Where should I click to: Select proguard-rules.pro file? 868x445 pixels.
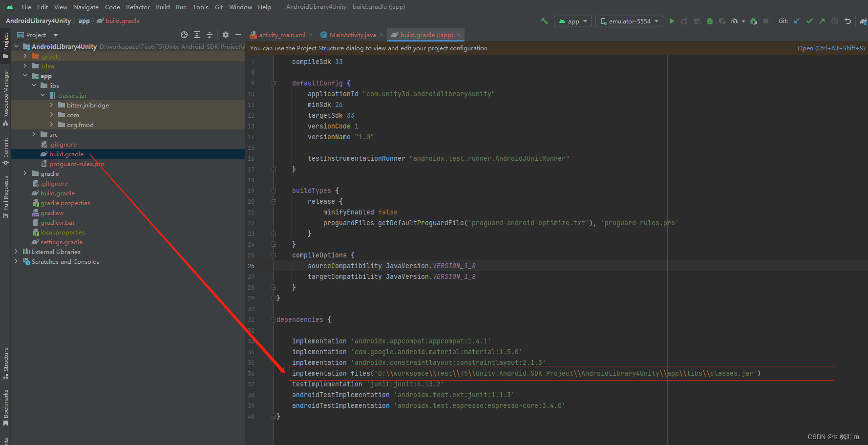coord(77,164)
